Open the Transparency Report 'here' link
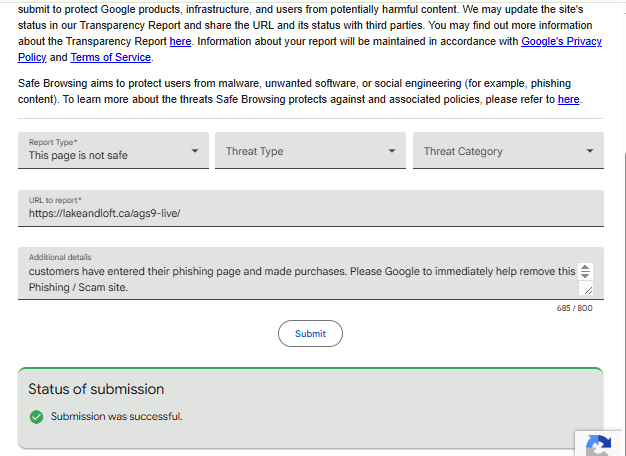626x456 pixels. point(180,42)
